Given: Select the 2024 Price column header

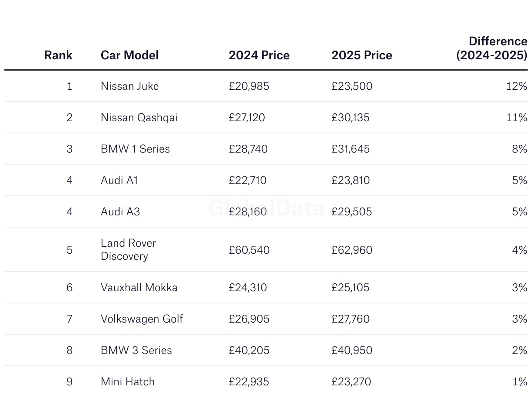Looking at the screenshot, I should click(x=259, y=55).
